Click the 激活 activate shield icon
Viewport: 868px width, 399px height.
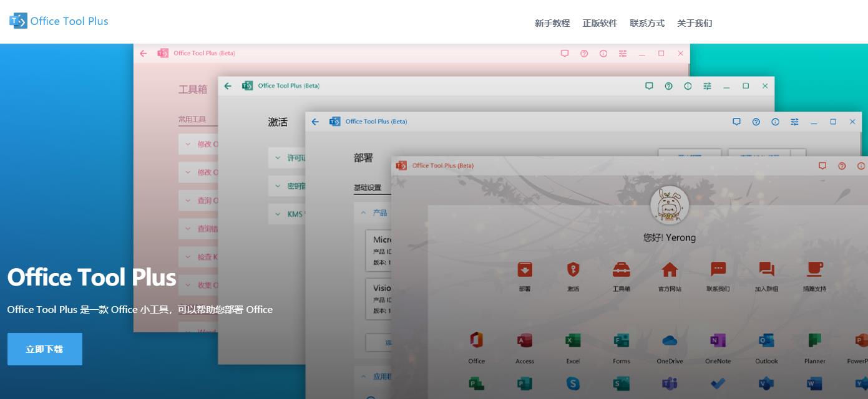point(573,269)
